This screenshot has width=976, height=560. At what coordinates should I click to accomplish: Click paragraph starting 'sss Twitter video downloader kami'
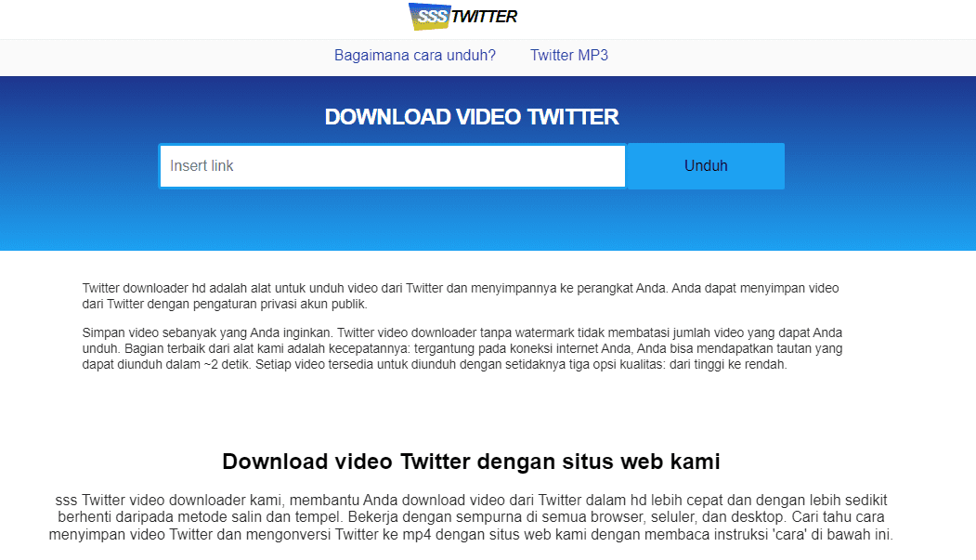point(471,517)
